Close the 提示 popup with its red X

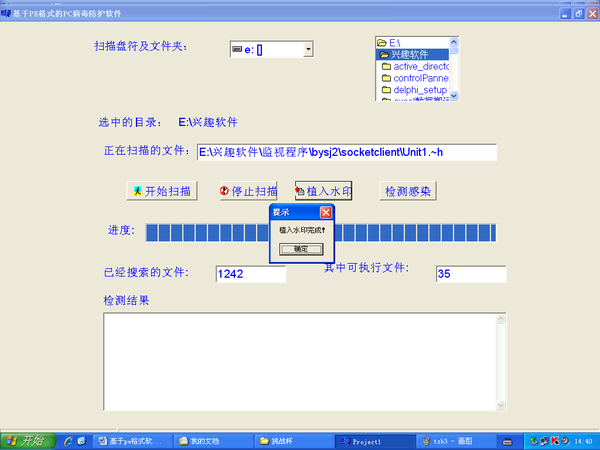tap(326, 212)
